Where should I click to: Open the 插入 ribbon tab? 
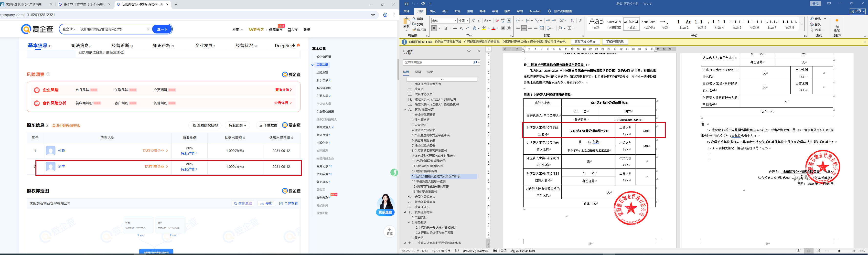point(432,11)
